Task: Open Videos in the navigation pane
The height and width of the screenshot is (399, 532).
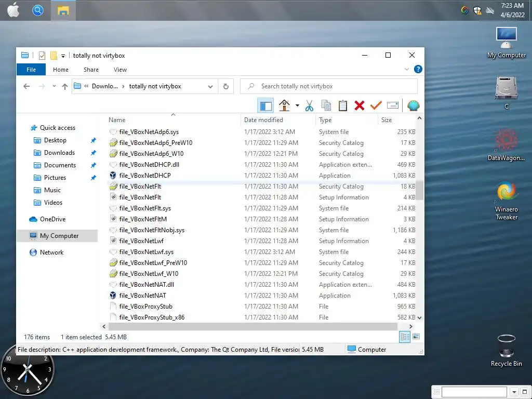Action: tap(53, 203)
